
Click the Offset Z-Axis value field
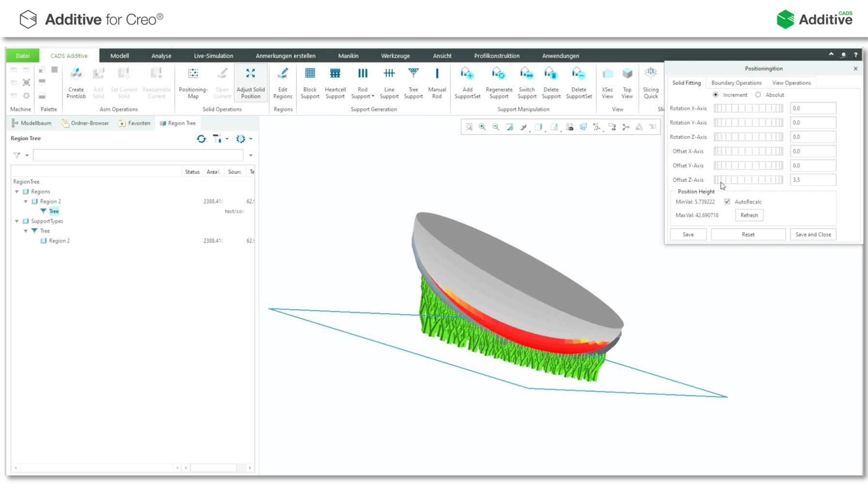(x=813, y=180)
